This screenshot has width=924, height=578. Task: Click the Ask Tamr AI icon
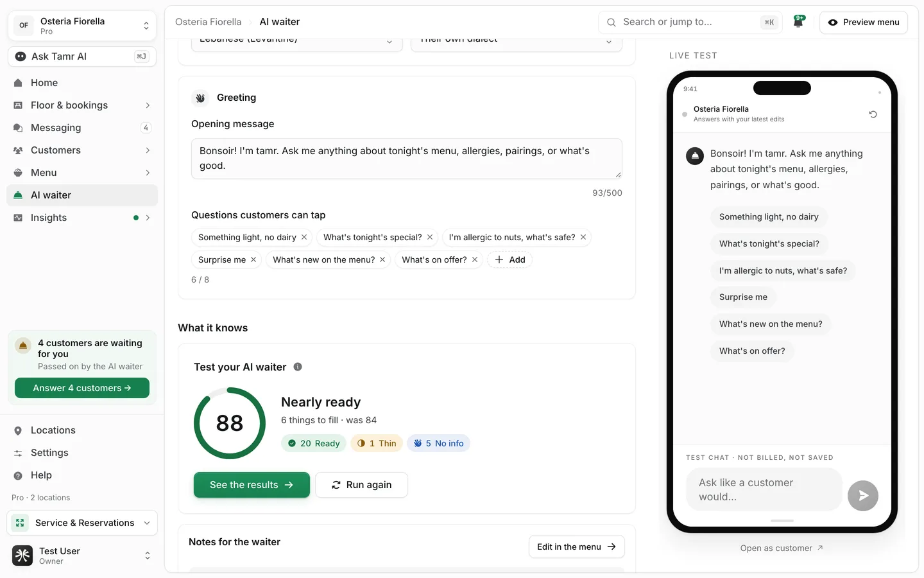pos(21,57)
